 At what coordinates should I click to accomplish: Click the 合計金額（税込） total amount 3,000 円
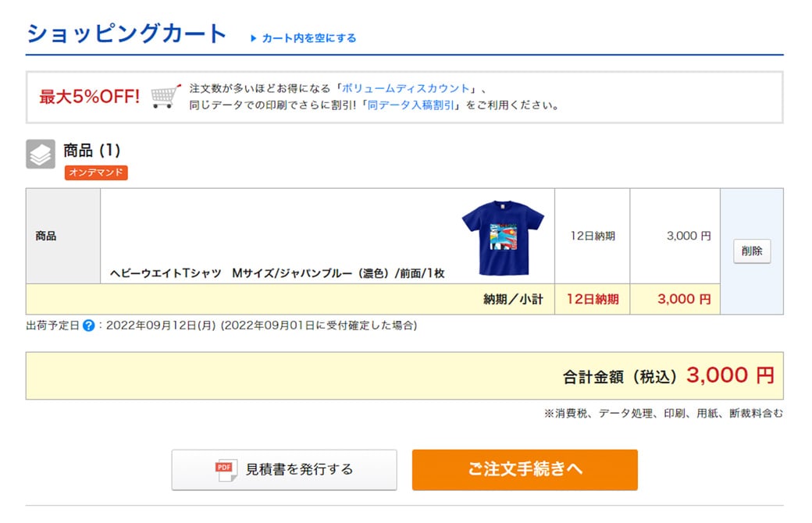730,375
